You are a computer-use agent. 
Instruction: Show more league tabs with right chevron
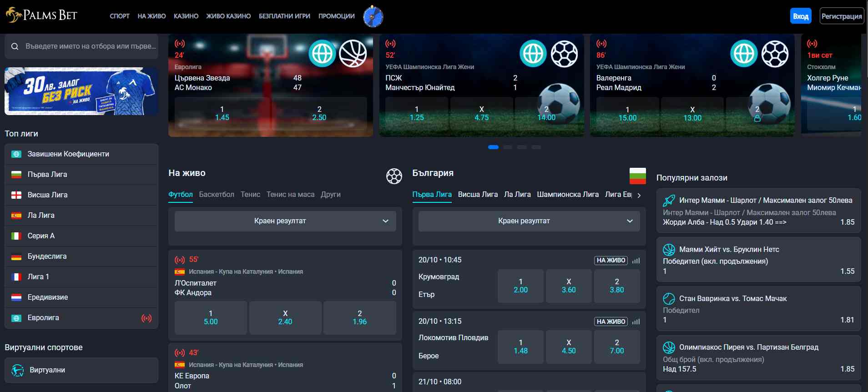[639, 196]
